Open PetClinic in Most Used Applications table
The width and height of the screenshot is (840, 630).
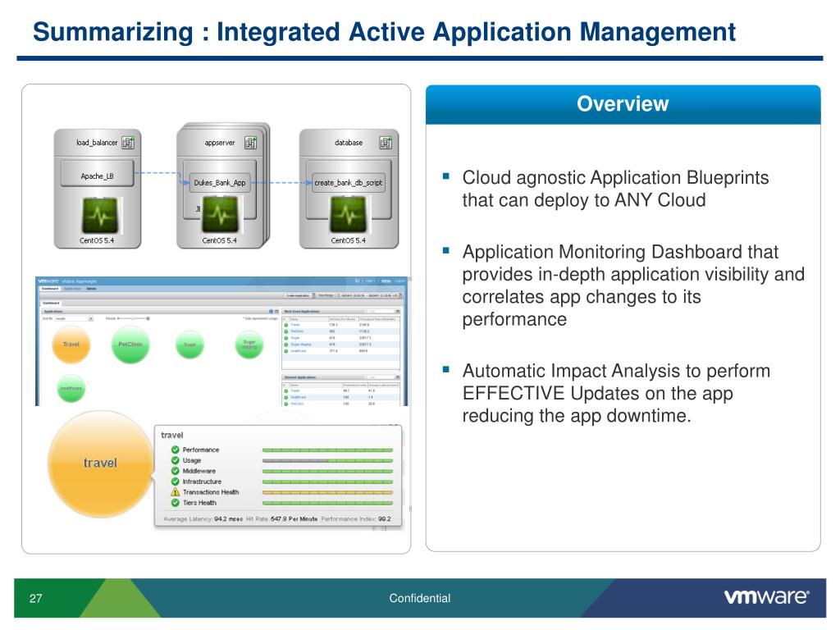tap(297, 331)
